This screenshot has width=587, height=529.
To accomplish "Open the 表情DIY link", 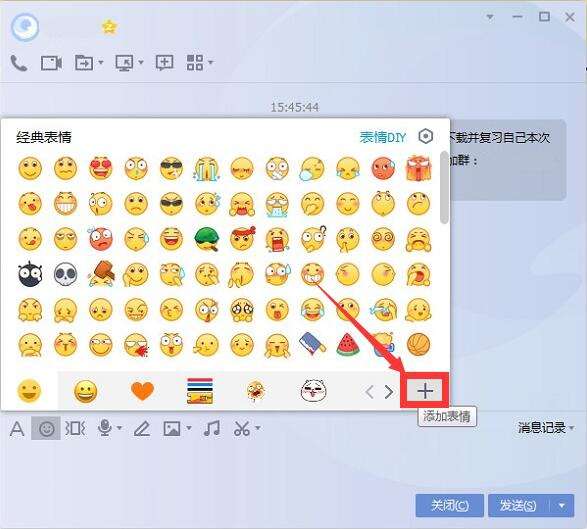I will tap(383, 137).
